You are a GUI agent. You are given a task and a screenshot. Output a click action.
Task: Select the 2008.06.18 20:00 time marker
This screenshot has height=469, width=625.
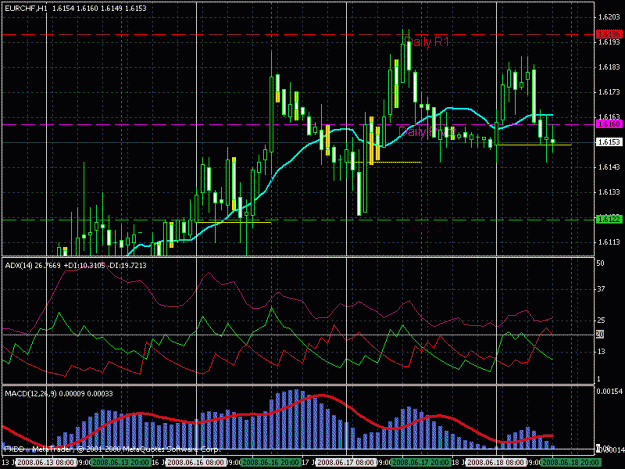pos(571,463)
